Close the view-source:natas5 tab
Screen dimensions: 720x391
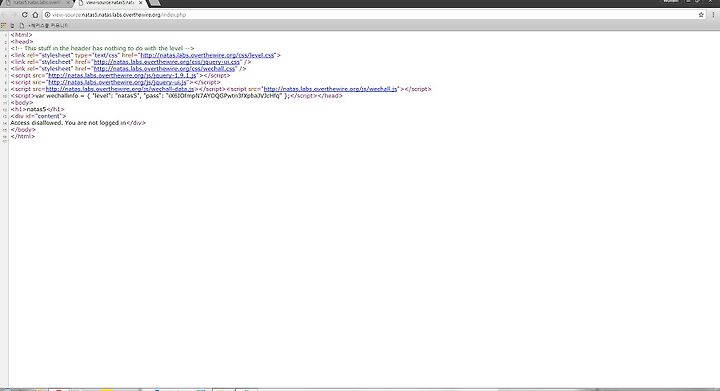point(141,3)
